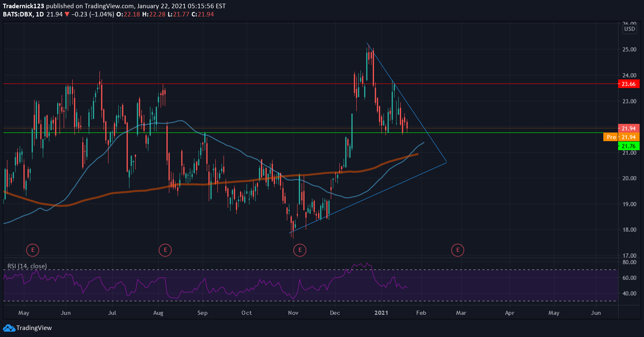Select the earnings E marker before March
The width and height of the screenshot is (644, 337).
(x=457, y=250)
